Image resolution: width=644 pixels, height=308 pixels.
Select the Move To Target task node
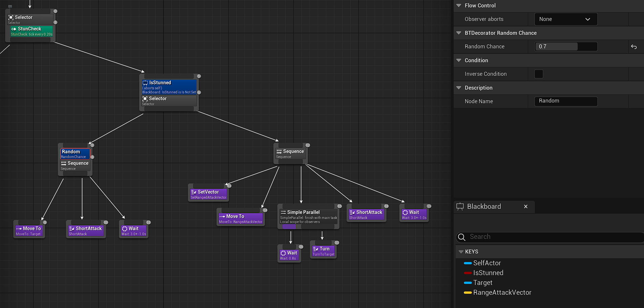(x=29, y=231)
